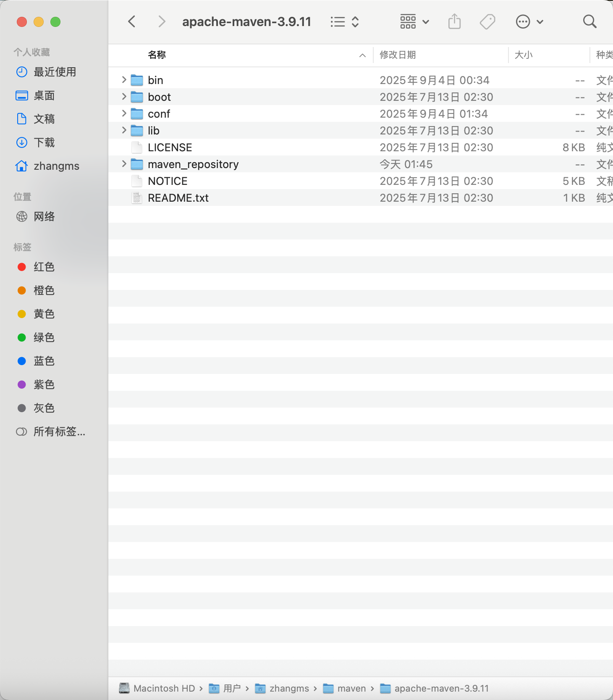This screenshot has width=613, height=700.
Task: Zoom the window with green button
Action: [x=55, y=22]
